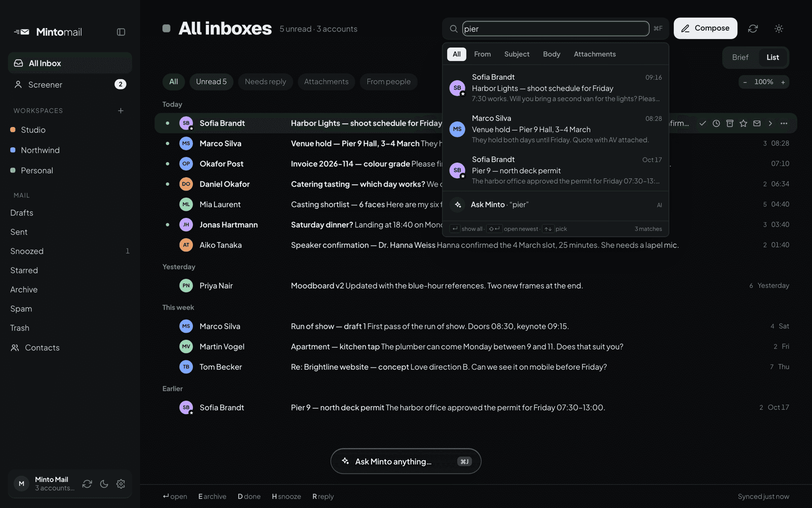
Task: Switch to Brief view
Action: point(740,57)
